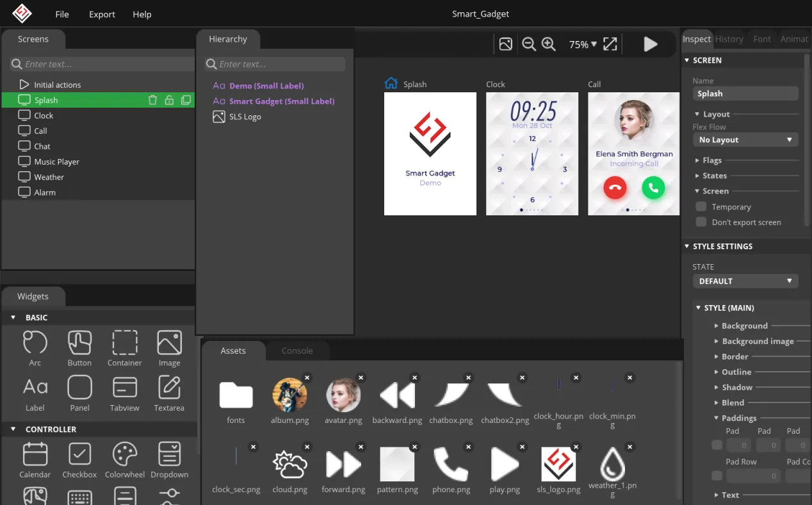Delete the Splash screen with trash icon
This screenshot has width=812, height=505.
[152, 100]
